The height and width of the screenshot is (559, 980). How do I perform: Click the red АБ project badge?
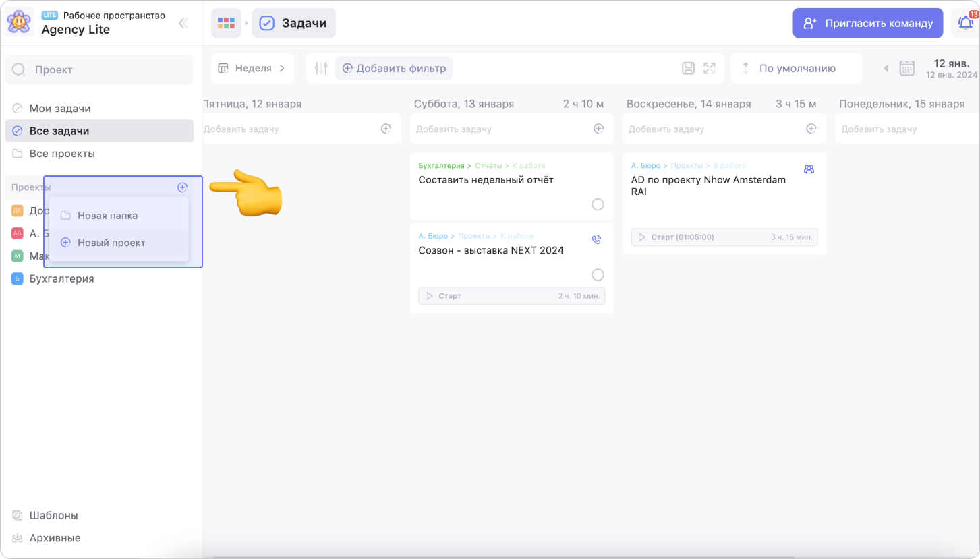click(x=18, y=233)
